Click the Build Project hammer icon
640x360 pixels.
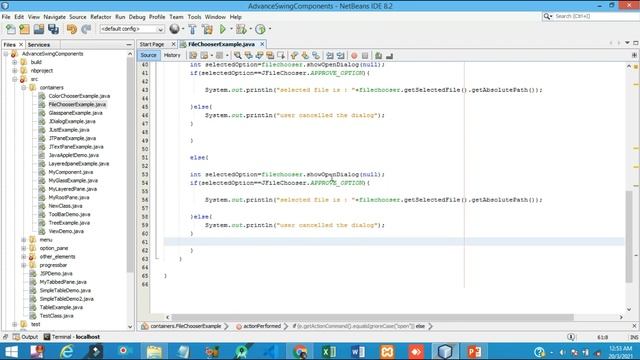pos(192,29)
